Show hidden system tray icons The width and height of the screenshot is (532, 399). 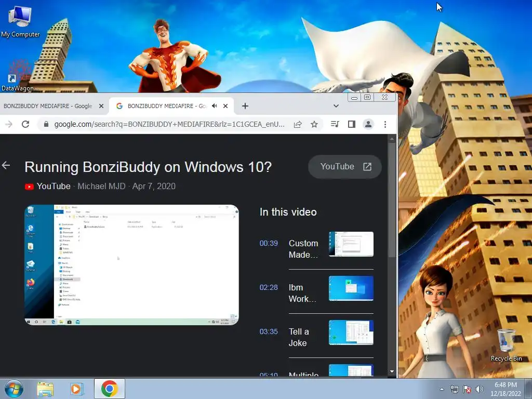coord(442,390)
